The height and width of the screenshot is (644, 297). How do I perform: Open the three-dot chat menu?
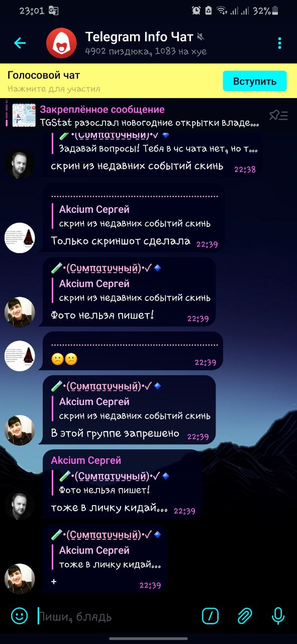pyautogui.click(x=279, y=43)
